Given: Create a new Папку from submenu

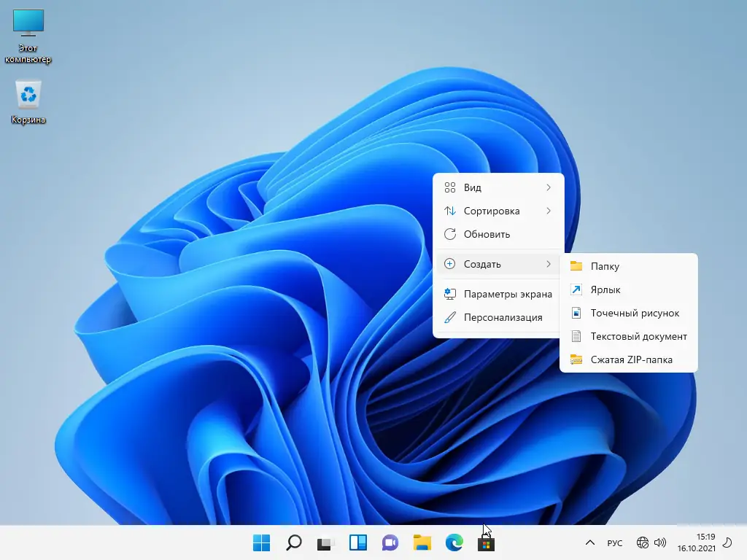Looking at the screenshot, I should (x=605, y=266).
